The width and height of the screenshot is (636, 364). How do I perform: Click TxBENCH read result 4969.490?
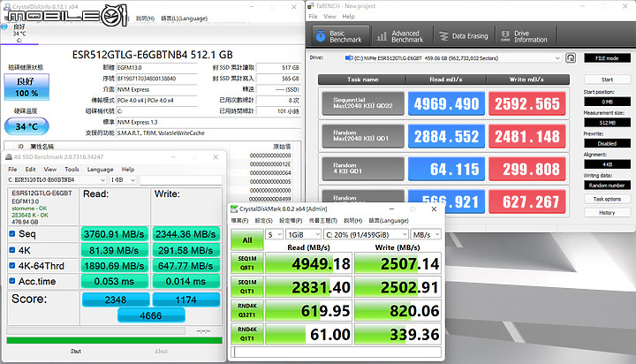446,103
